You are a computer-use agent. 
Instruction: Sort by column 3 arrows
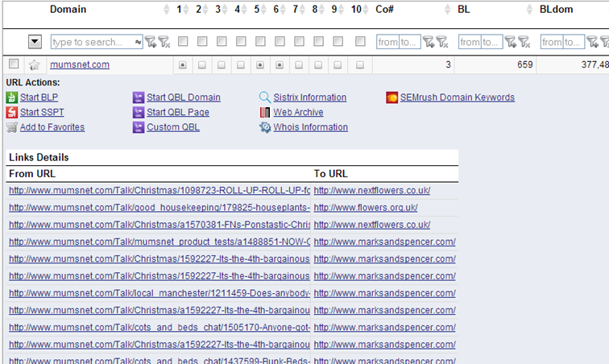(225, 10)
